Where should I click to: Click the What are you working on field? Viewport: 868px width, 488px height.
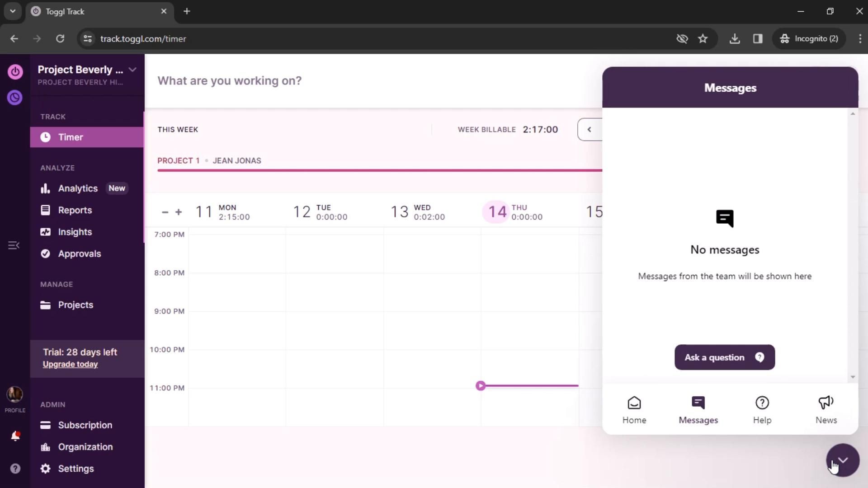click(x=229, y=81)
